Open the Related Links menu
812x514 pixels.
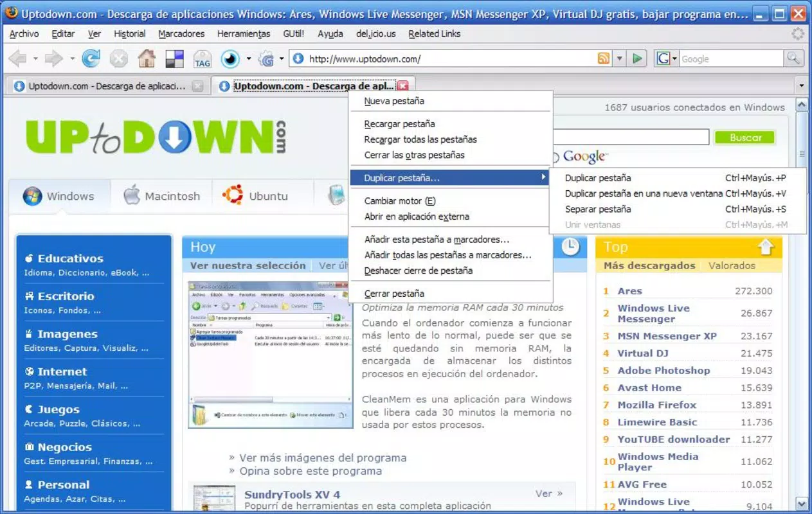435,33
